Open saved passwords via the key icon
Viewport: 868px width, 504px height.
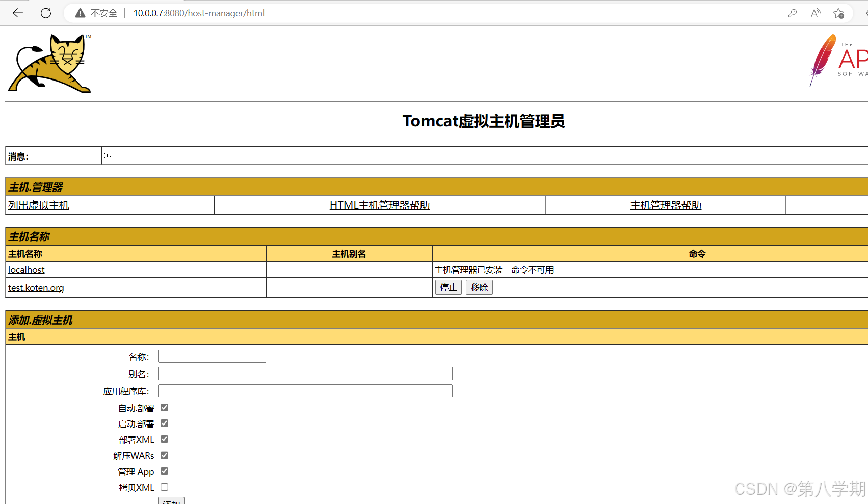pos(793,13)
